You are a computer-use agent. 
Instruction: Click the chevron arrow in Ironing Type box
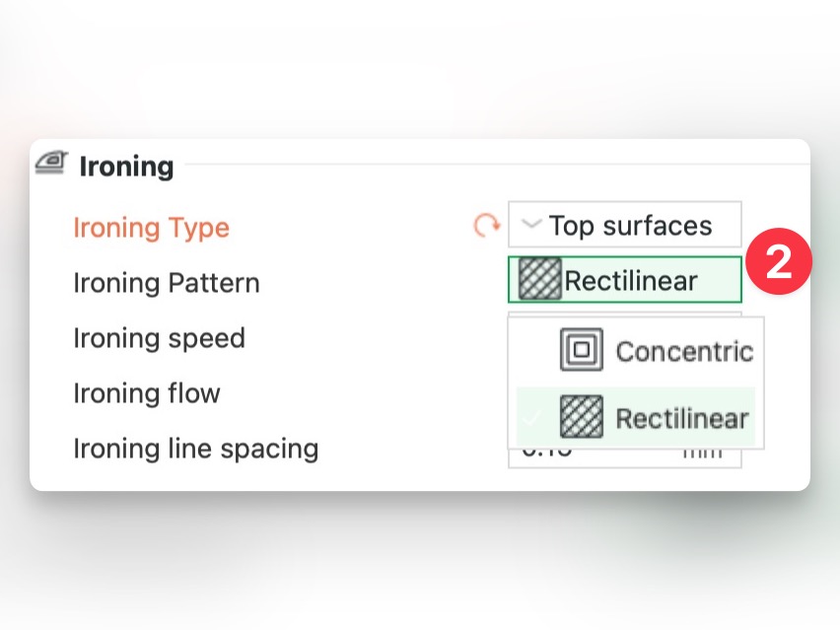(531, 225)
